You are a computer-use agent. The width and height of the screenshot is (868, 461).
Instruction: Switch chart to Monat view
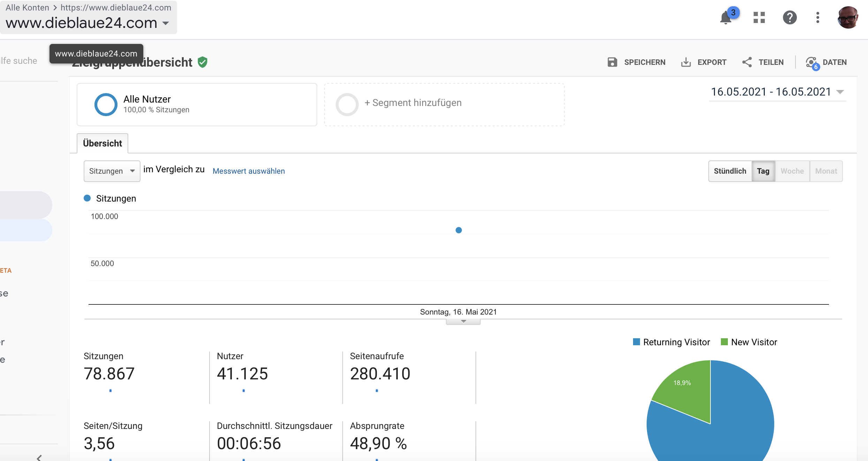[x=826, y=171]
